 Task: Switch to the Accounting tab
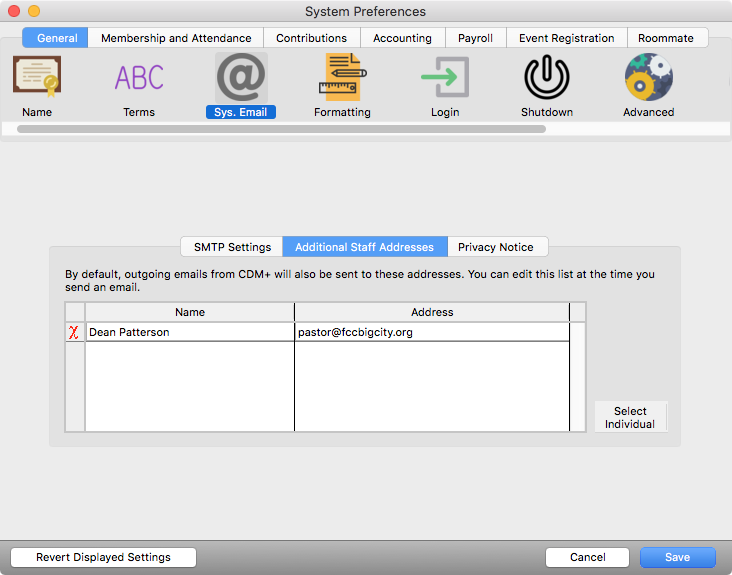[x=402, y=38]
